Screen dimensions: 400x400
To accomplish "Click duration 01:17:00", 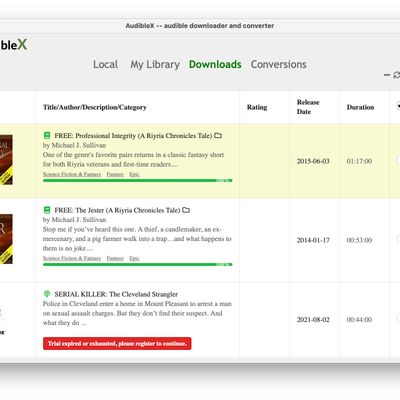I will (x=359, y=161).
